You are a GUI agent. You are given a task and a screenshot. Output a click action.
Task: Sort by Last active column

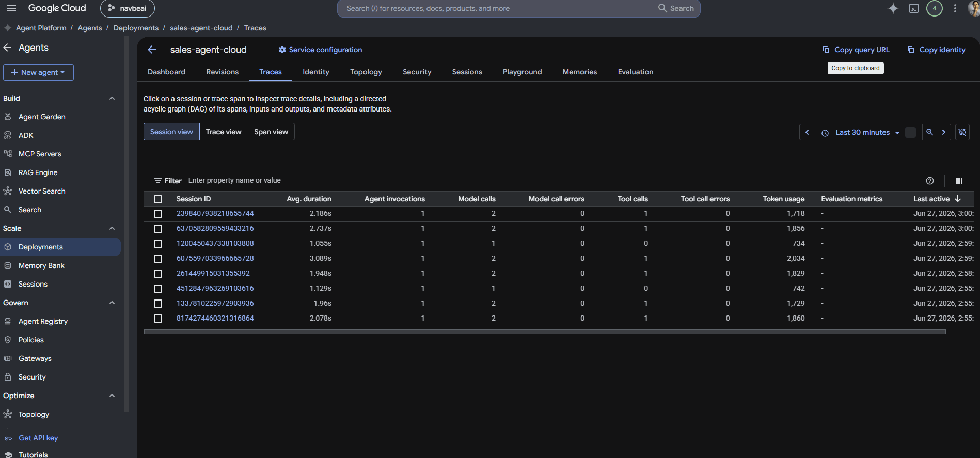click(937, 199)
